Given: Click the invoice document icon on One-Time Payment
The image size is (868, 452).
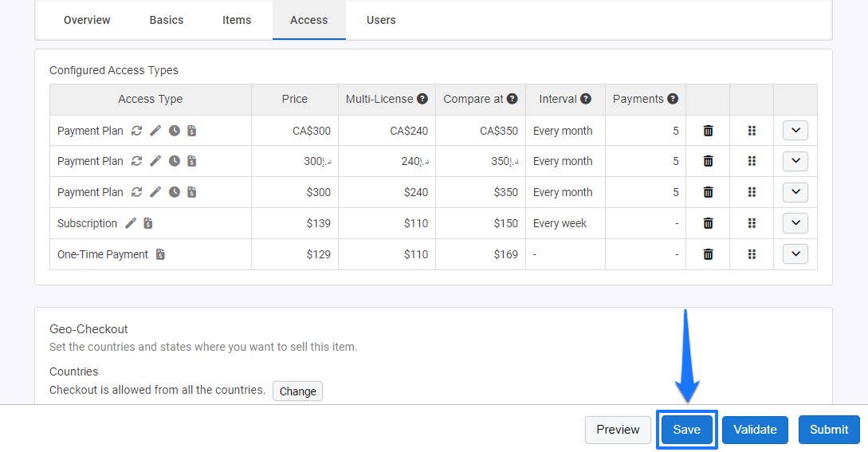Looking at the screenshot, I should 160,254.
